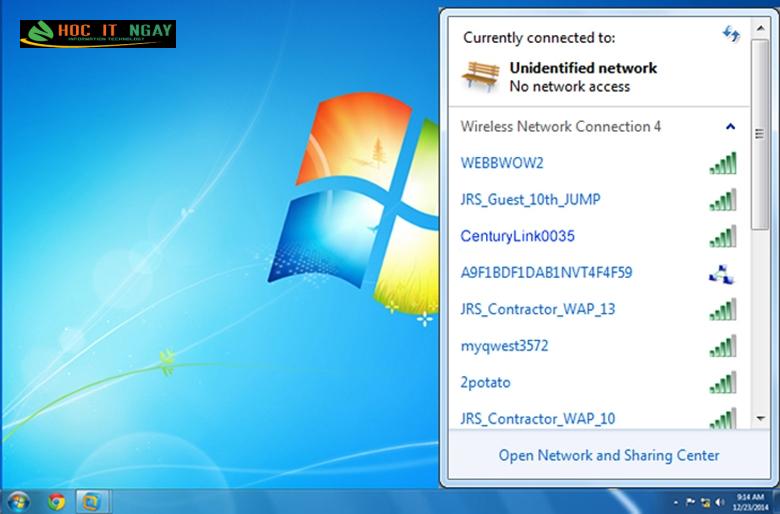Open Network and Sharing Center link
Image resolution: width=780 pixels, height=514 pixels.
click(x=609, y=455)
